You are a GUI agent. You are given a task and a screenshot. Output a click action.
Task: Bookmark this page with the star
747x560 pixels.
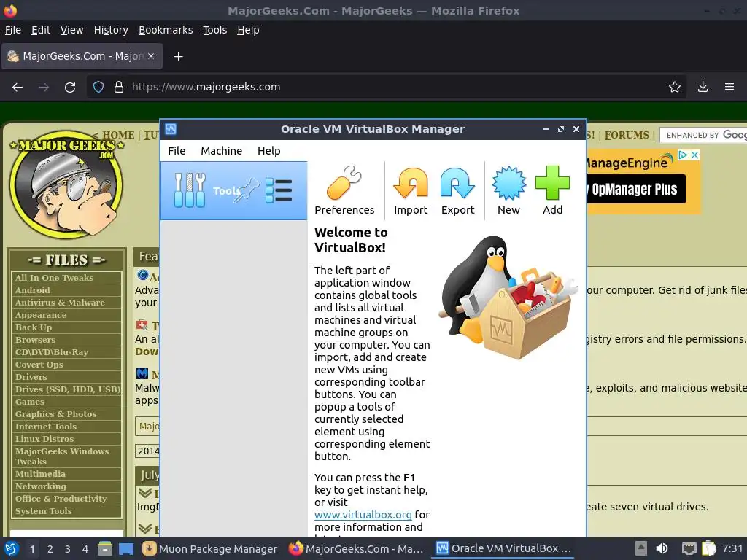674,87
